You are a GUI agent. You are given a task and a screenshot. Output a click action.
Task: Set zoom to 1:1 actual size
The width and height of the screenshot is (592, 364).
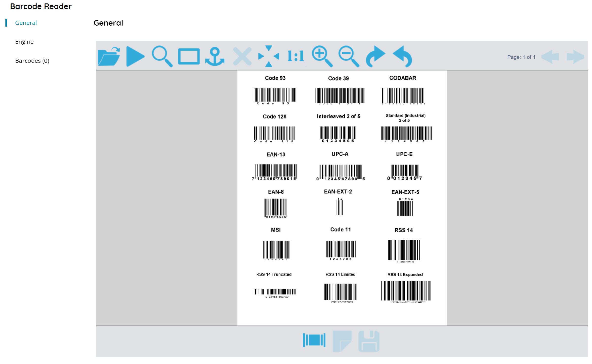(296, 56)
